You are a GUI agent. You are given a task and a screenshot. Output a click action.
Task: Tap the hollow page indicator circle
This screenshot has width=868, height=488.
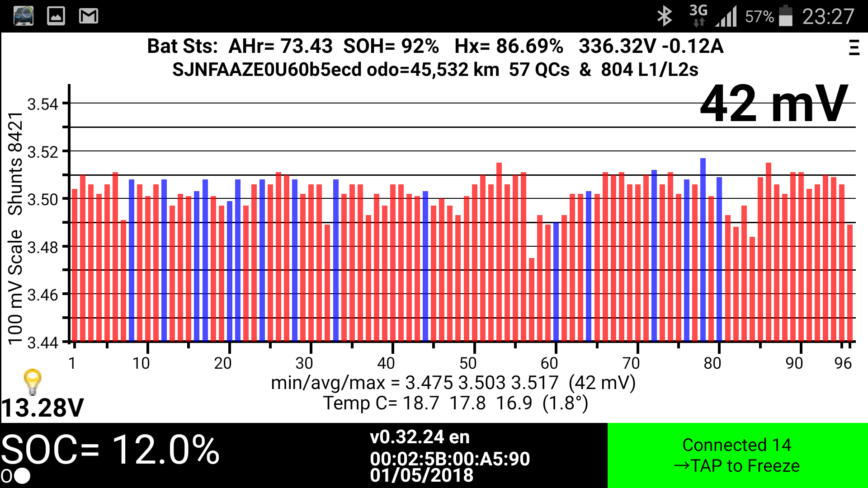6,476
